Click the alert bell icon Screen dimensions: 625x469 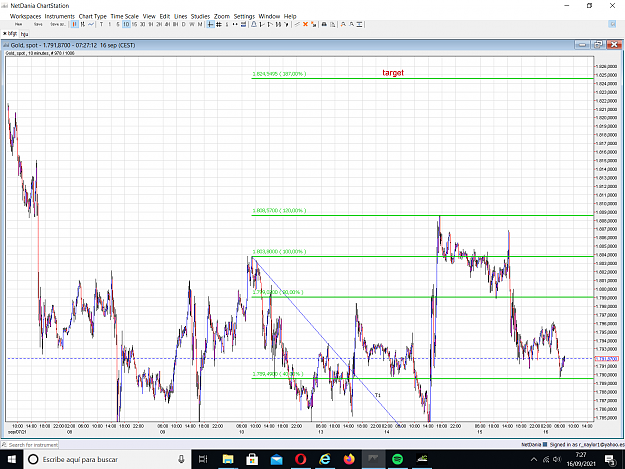point(254,24)
